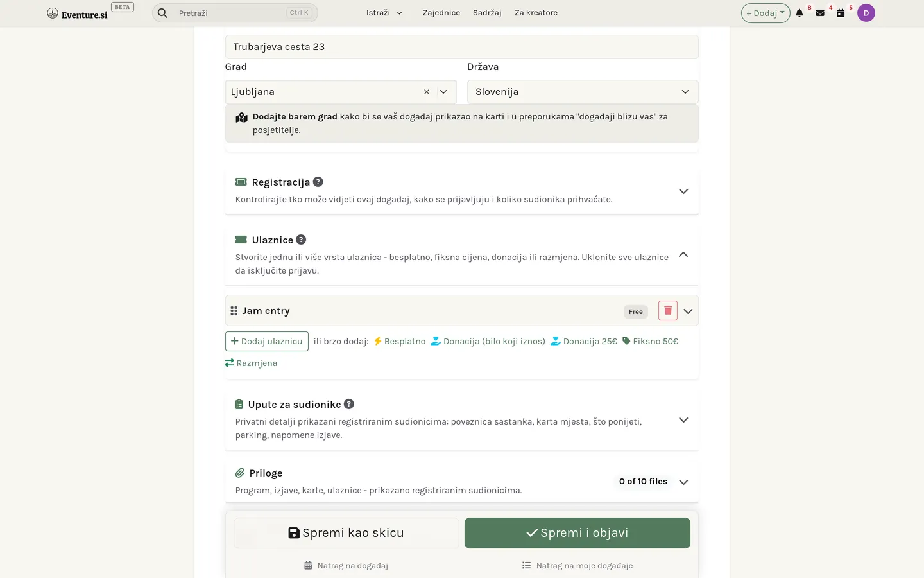
Task: Follow Natrag na događaj link
Action: click(x=346, y=566)
